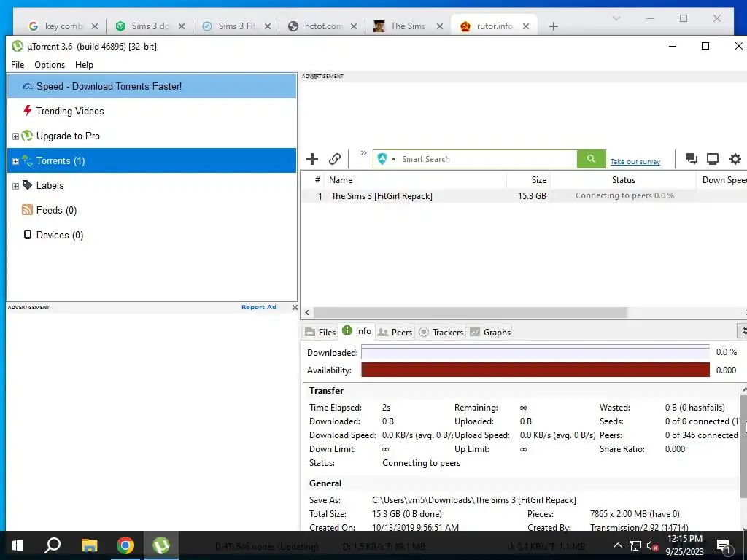Switch to the Graphs tab

pyautogui.click(x=490, y=332)
